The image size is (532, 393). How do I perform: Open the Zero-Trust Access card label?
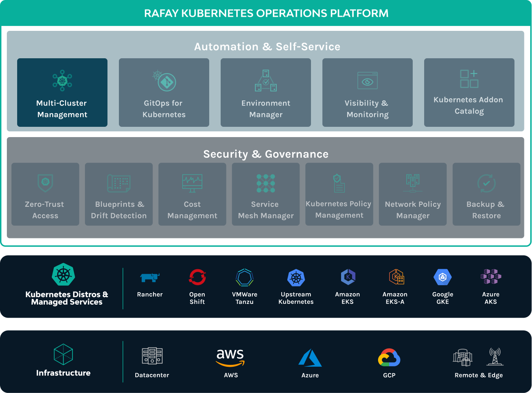coord(45,210)
